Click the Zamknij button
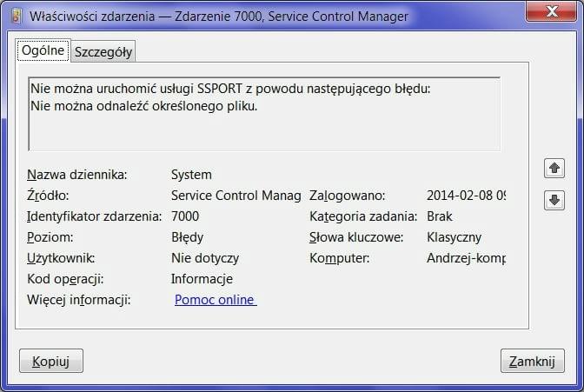Viewport: 584px width, 392px height. tap(532, 361)
